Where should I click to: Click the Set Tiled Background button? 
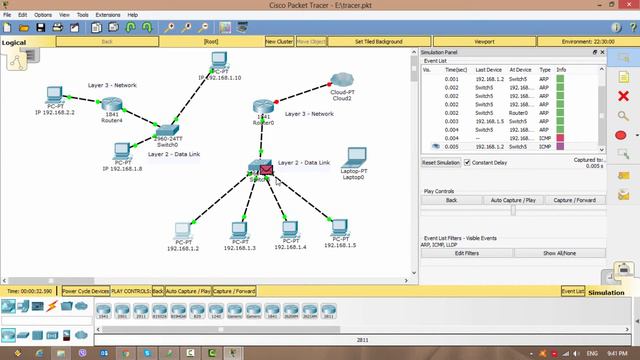[378, 41]
